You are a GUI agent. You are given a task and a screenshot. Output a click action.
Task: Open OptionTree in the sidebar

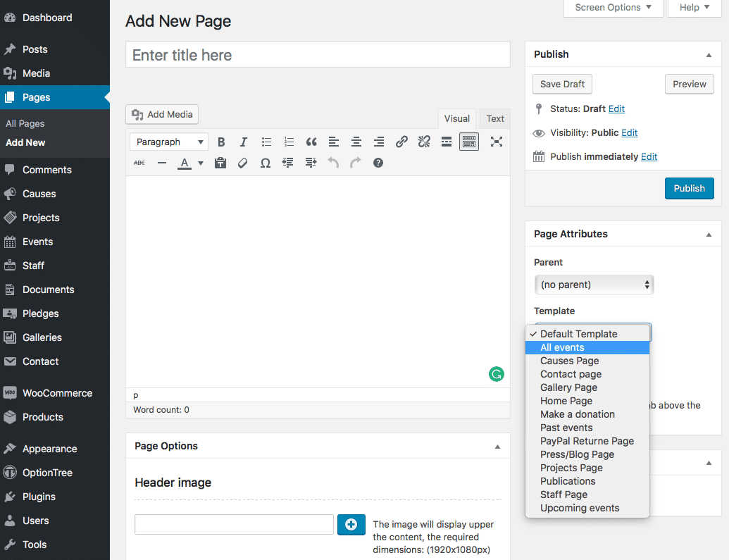click(x=55, y=473)
